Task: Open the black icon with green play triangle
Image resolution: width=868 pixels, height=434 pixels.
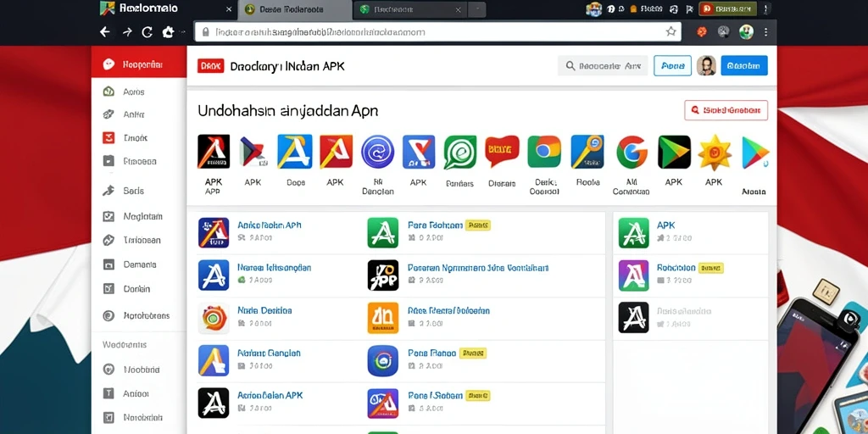Action: [x=674, y=152]
